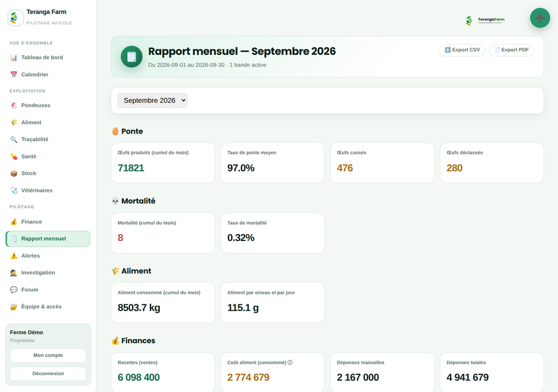Click the Dépenses manuelles value 2 167 000

point(358,377)
